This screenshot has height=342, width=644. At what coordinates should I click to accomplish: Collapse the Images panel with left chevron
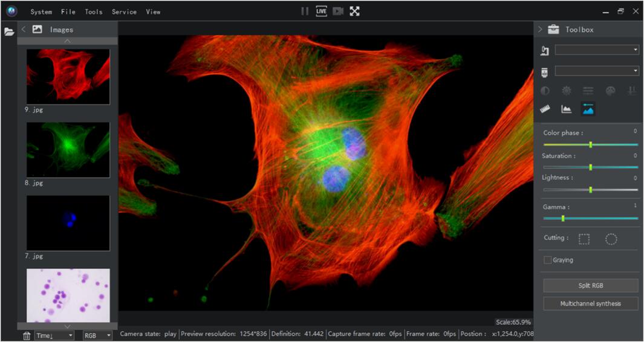pyautogui.click(x=24, y=29)
